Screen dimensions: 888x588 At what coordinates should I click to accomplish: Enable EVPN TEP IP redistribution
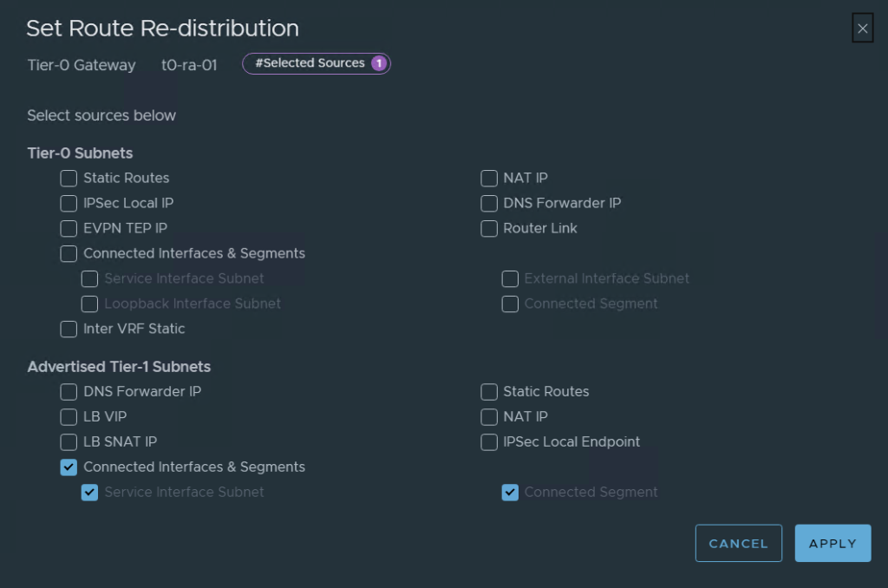pos(69,228)
